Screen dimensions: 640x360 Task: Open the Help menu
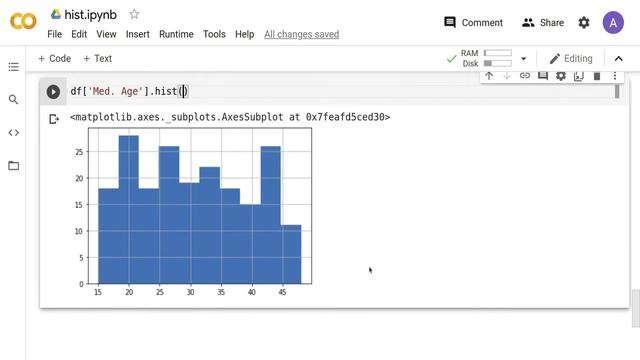click(x=244, y=34)
